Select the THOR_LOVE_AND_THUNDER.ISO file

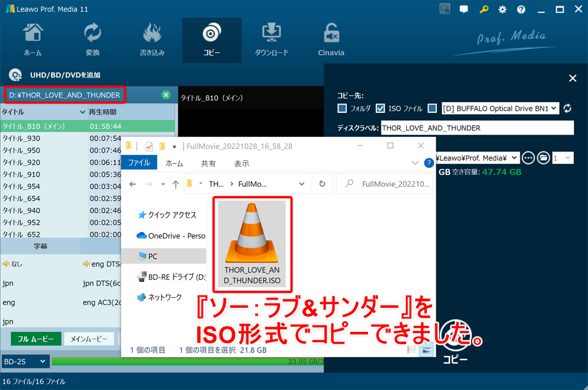pos(252,244)
